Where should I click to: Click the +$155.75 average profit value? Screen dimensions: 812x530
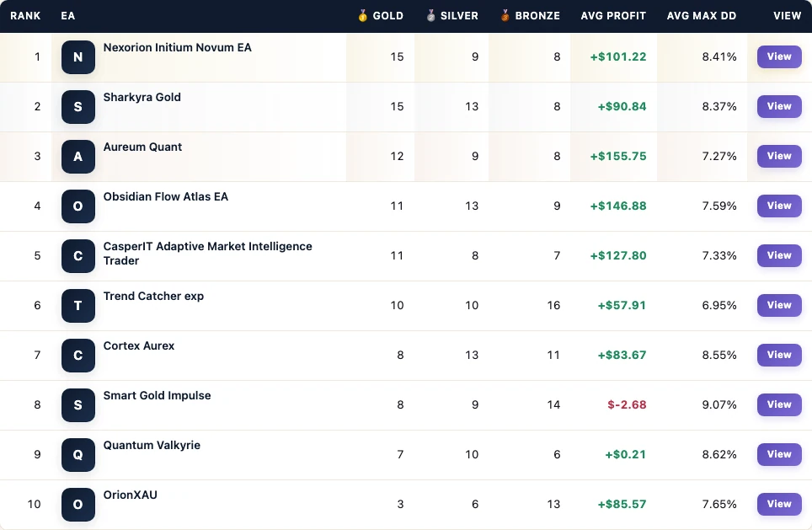pos(618,157)
